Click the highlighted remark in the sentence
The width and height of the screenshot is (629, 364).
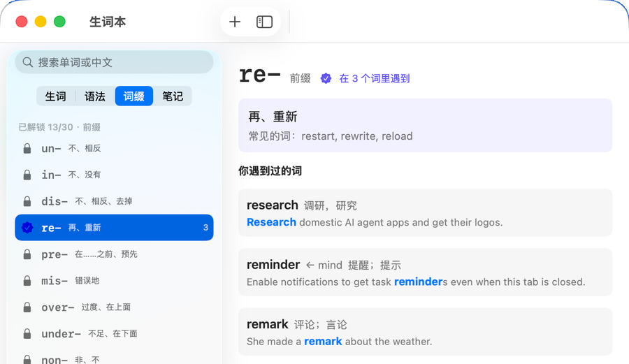pyautogui.click(x=323, y=342)
